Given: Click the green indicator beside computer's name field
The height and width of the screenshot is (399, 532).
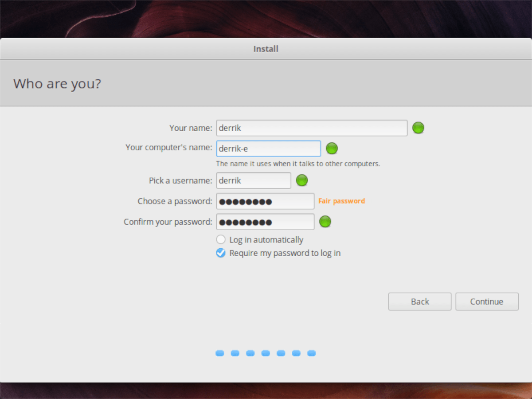Looking at the screenshot, I should click(332, 149).
